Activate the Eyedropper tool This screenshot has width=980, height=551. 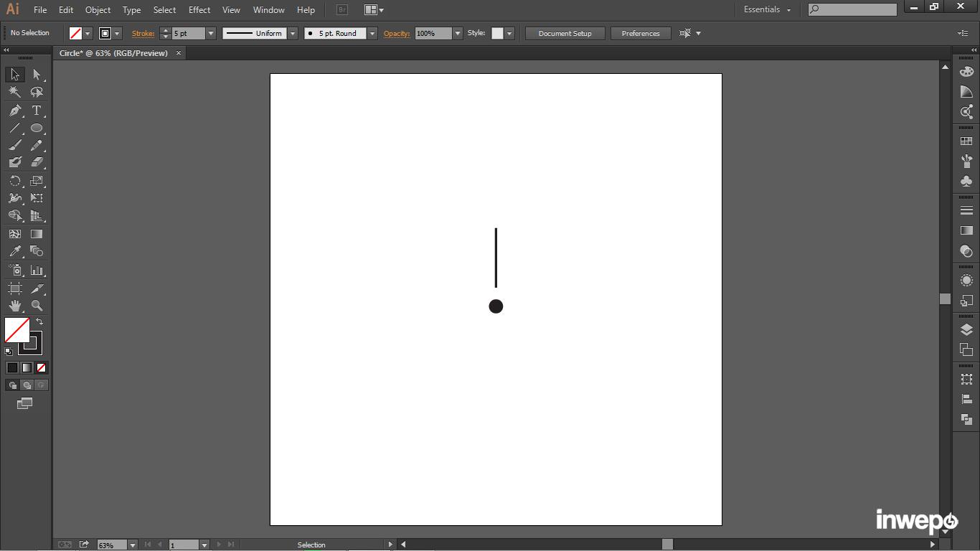(x=14, y=251)
